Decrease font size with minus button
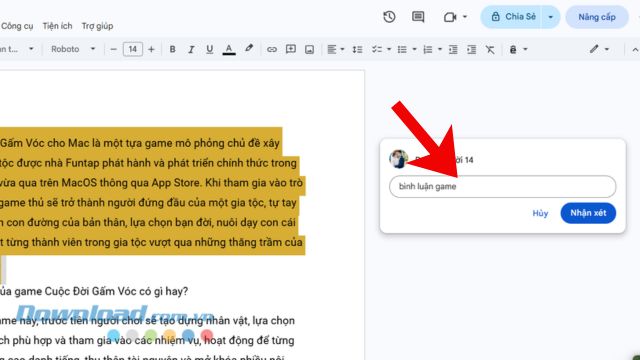The height and width of the screenshot is (360, 640). pos(113,49)
